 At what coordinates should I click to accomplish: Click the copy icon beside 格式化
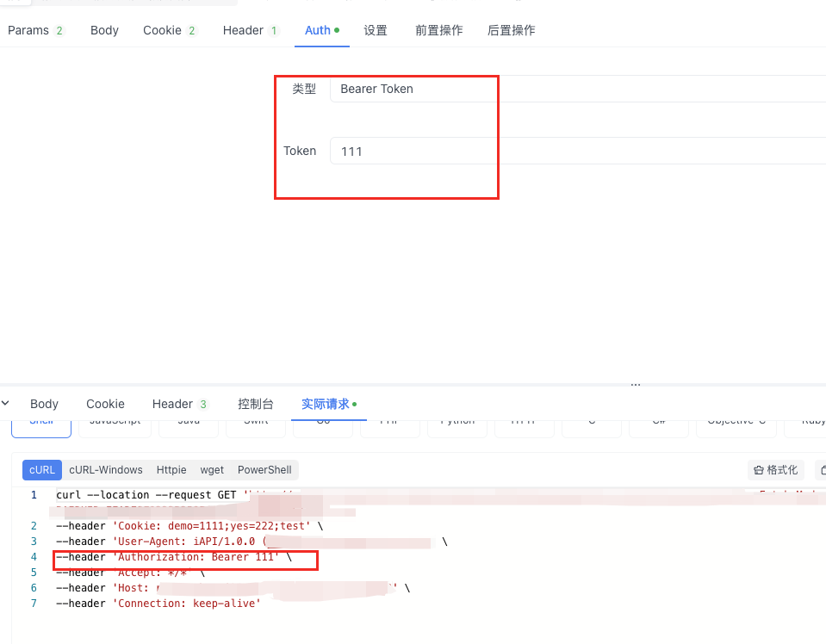tap(822, 470)
